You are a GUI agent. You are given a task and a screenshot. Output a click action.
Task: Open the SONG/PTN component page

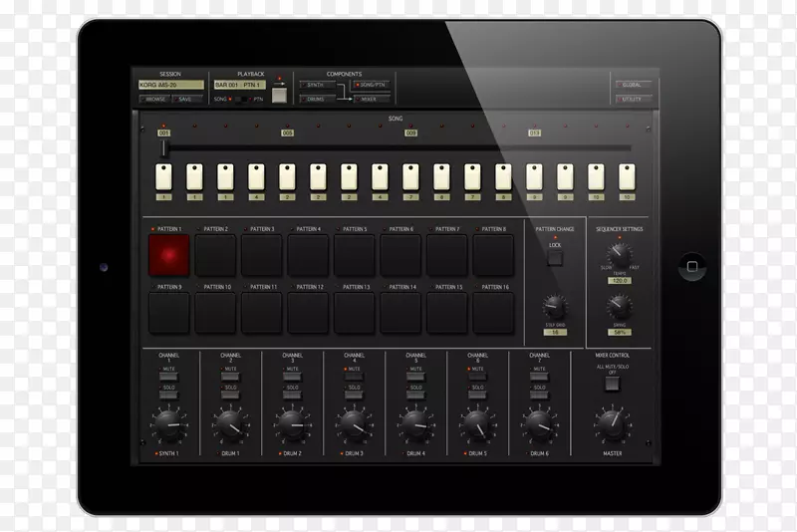click(372, 85)
